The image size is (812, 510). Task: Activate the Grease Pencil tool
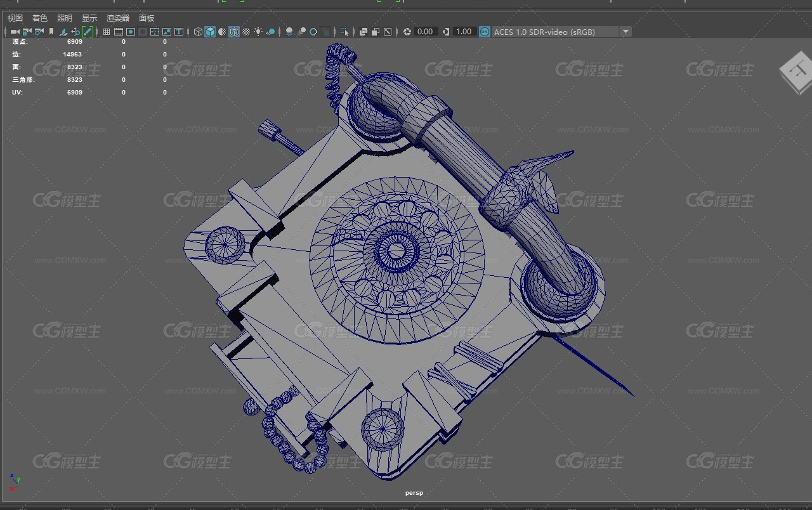88,32
